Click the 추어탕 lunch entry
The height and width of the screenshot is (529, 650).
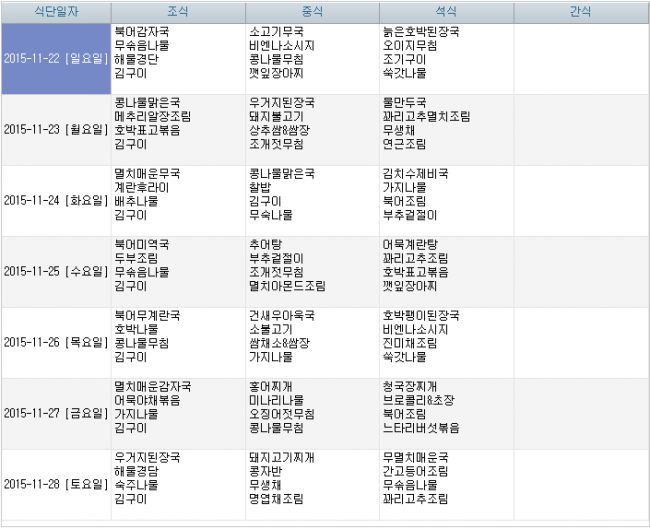point(264,244)
